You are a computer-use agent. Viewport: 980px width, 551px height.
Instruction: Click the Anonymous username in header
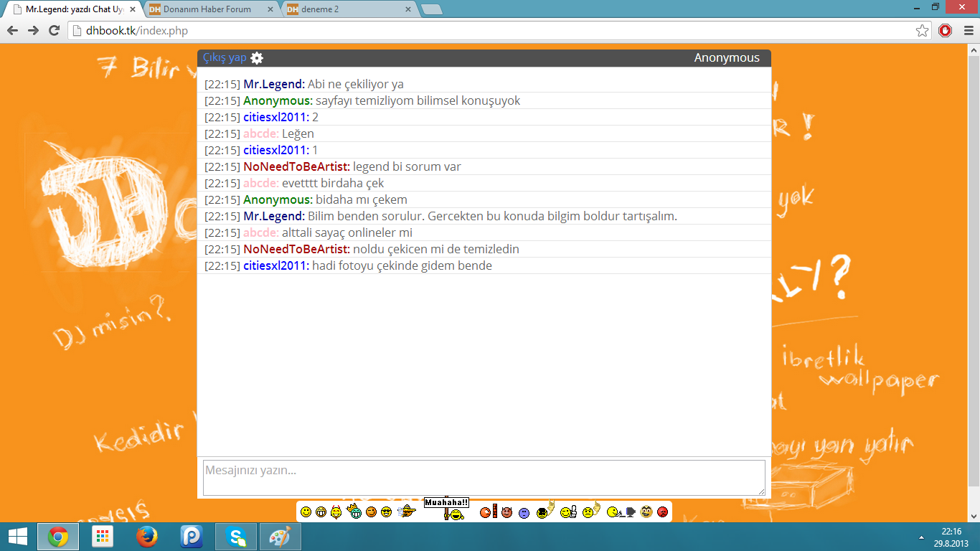(x=727, y=57)
